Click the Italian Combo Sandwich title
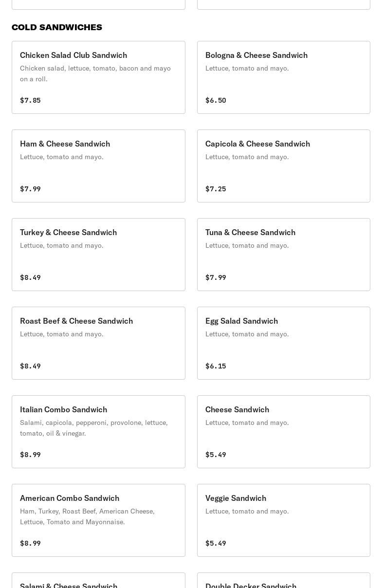Viewport: 382px width, 588px height. (63, 409)
